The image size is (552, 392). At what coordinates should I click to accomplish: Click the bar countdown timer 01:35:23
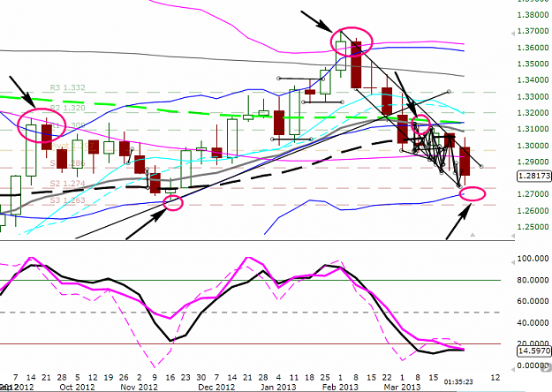458,381
